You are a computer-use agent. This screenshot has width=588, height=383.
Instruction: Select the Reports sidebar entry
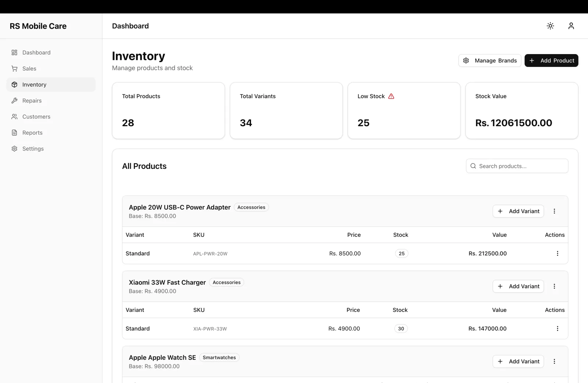point(51,132)
